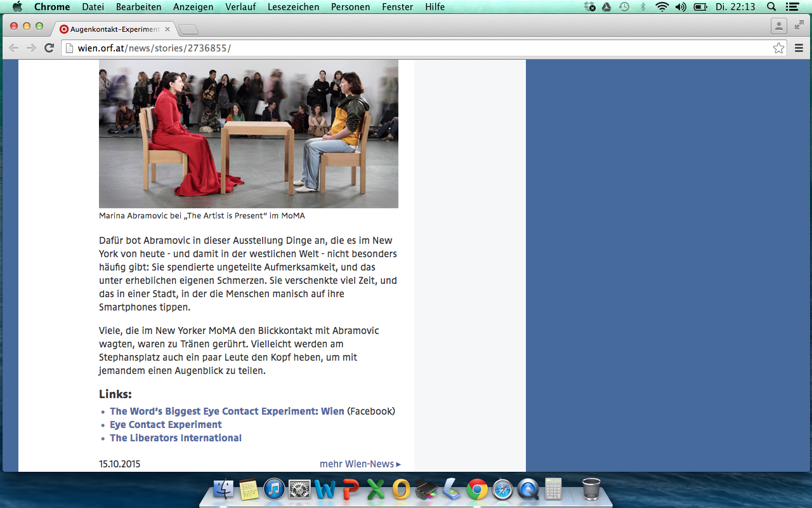The image size is (812, 508).
Task: Click the image caption about MoMA
Action: (202, 216)
